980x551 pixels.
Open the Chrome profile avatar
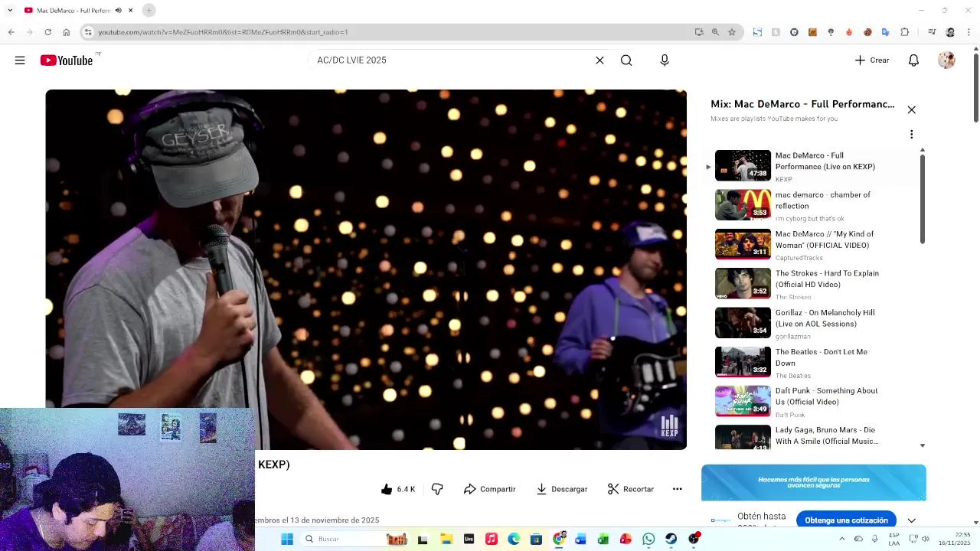[x=950, y=32]
